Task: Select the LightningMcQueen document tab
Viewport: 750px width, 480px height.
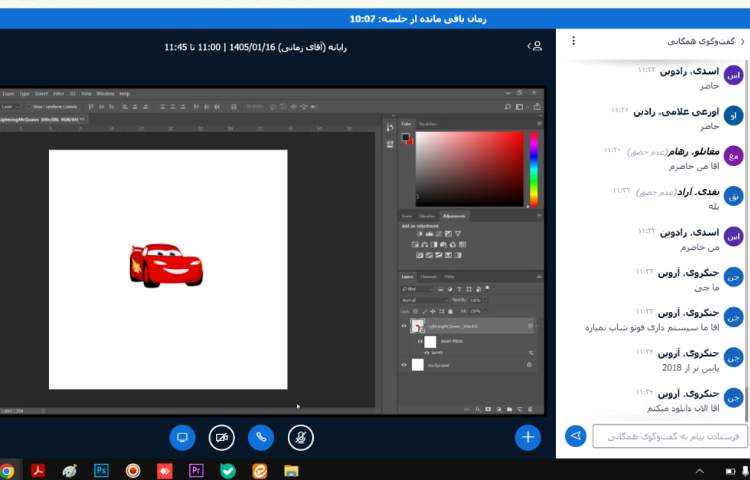Action: coord(41,119)
